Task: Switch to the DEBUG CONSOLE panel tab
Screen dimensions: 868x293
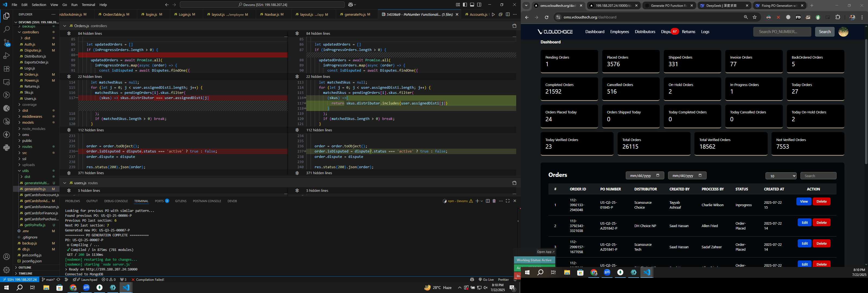Action: (116, 201)
